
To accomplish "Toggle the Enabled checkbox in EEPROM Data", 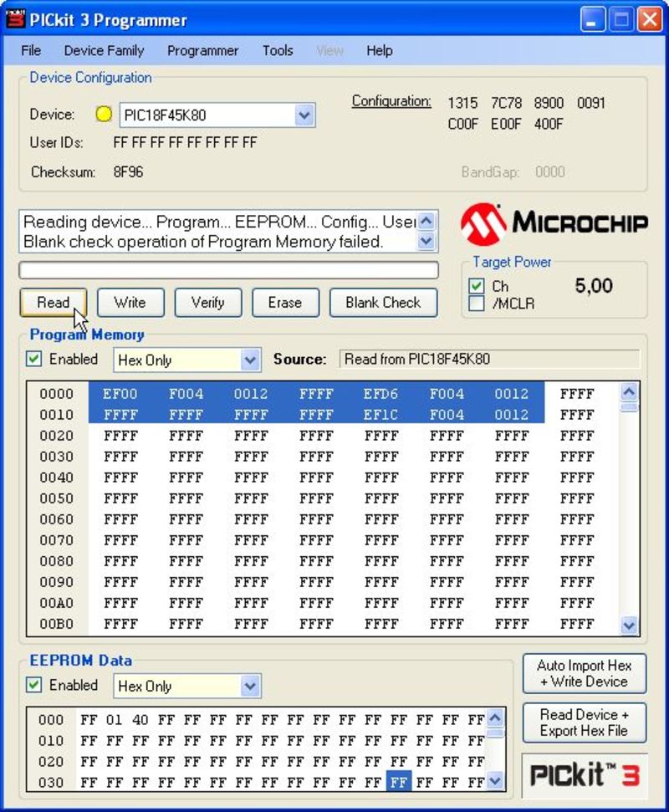I will pos(35,685).
